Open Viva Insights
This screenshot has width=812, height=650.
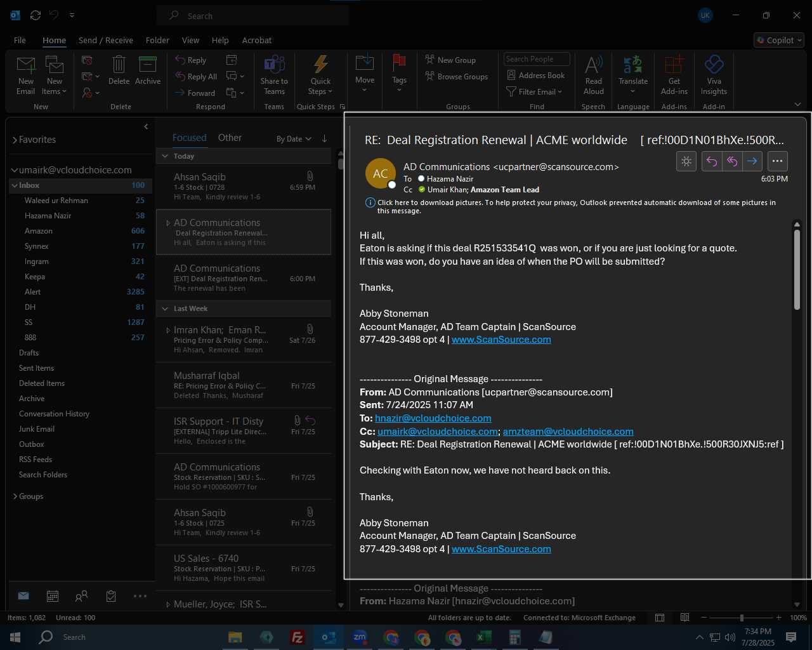pos(714,76)
